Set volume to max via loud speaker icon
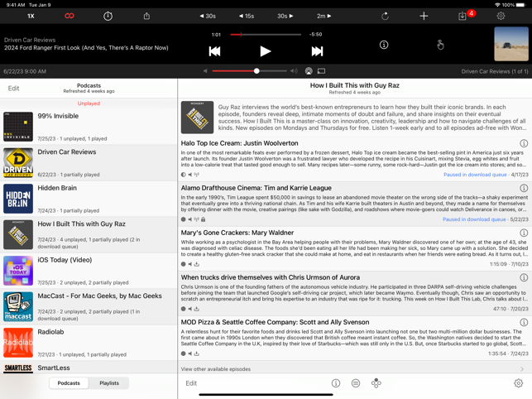The height and width of the screenshot is (399, 532). (x=294, y=71)
